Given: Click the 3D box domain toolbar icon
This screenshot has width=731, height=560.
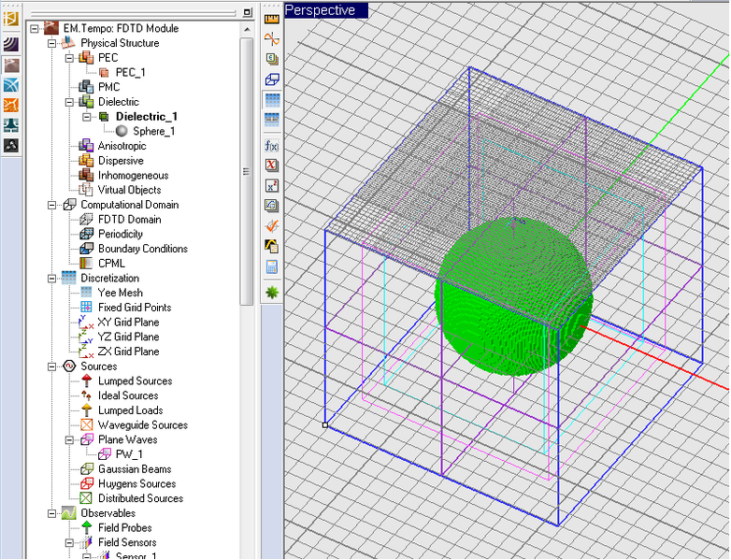Looking at the screenshot, I should click(x=272, y=79).
